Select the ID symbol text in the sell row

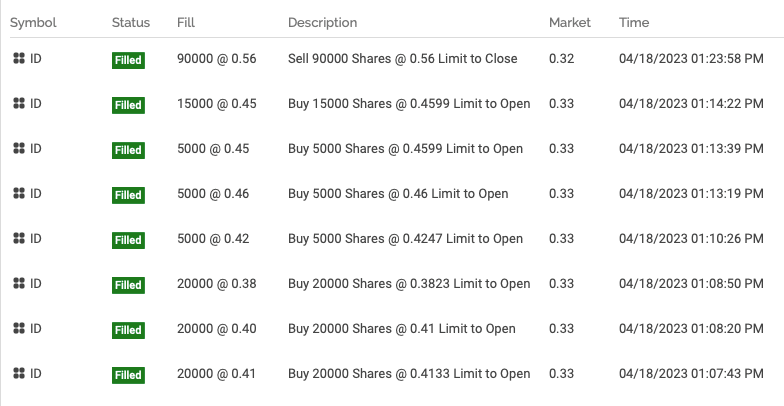[x=36, y=59]
